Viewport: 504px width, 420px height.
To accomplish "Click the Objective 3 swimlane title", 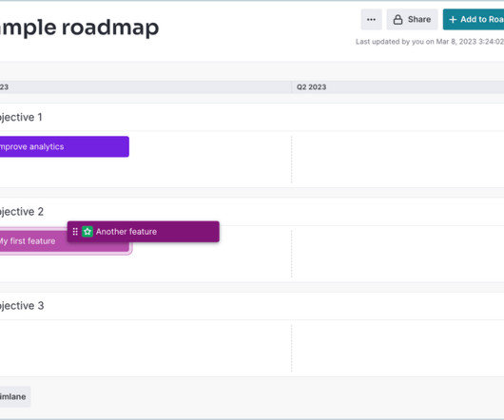I will point(22,306).
